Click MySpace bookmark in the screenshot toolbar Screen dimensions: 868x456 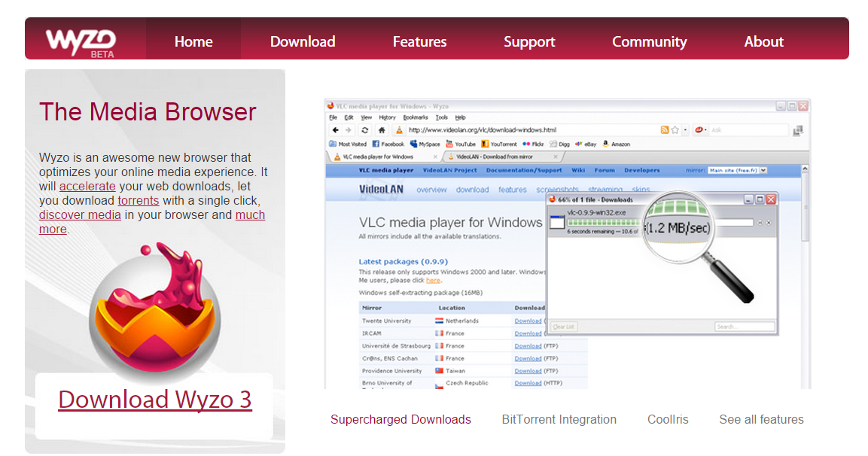[425, 144]
